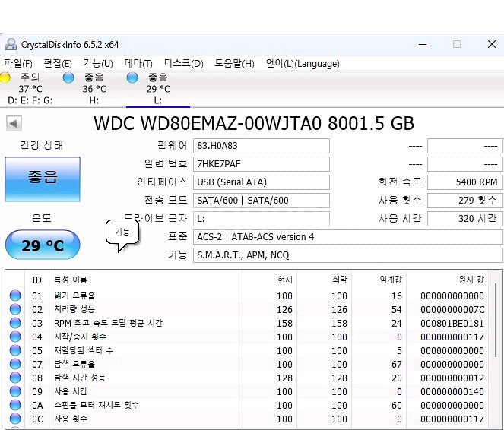This screenshot has height=430, width=504.
Task: Click the disk model title WDC WD80EMAZ-00WJTA0
Action: pyautogui.click(x=208, y=123)
